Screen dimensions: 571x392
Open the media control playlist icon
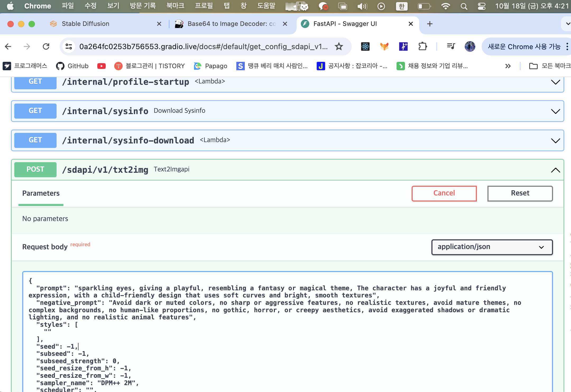point(451,46)
